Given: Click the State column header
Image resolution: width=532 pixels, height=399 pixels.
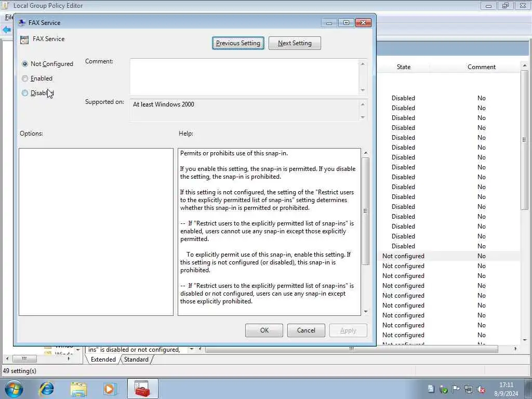Looking at the screenshot, I should (403, 67).
